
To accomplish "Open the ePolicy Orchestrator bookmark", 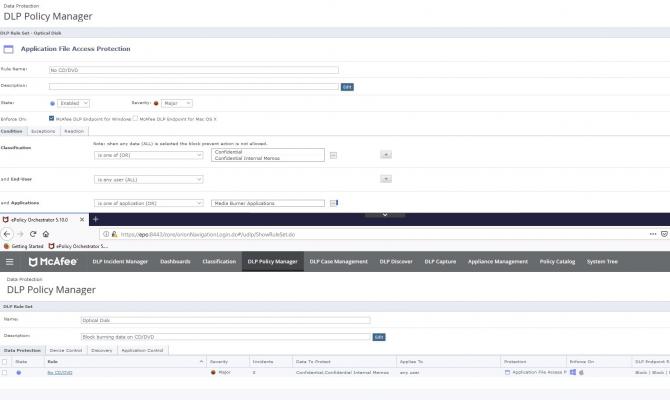I will pos(78,246).
